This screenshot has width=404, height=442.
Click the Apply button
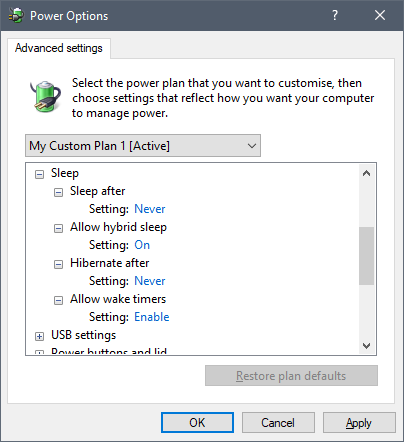pos(359,423)
